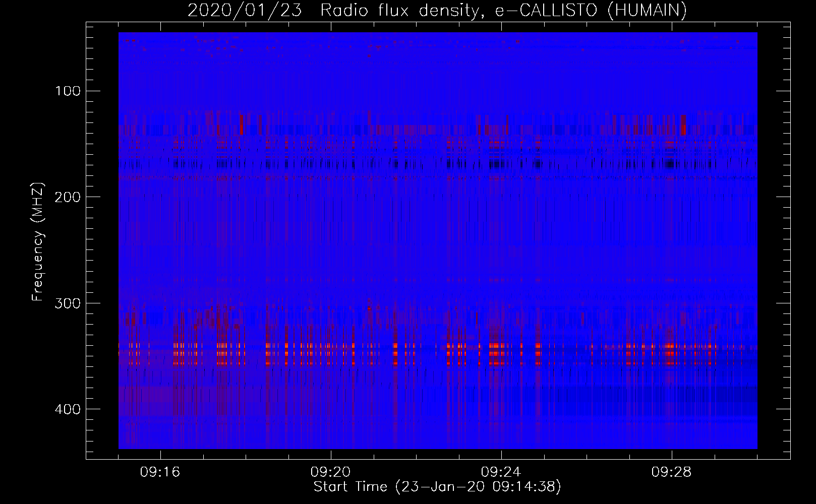
Task: Click the 09:28 time tick label
Action: [x=672, y=472]
